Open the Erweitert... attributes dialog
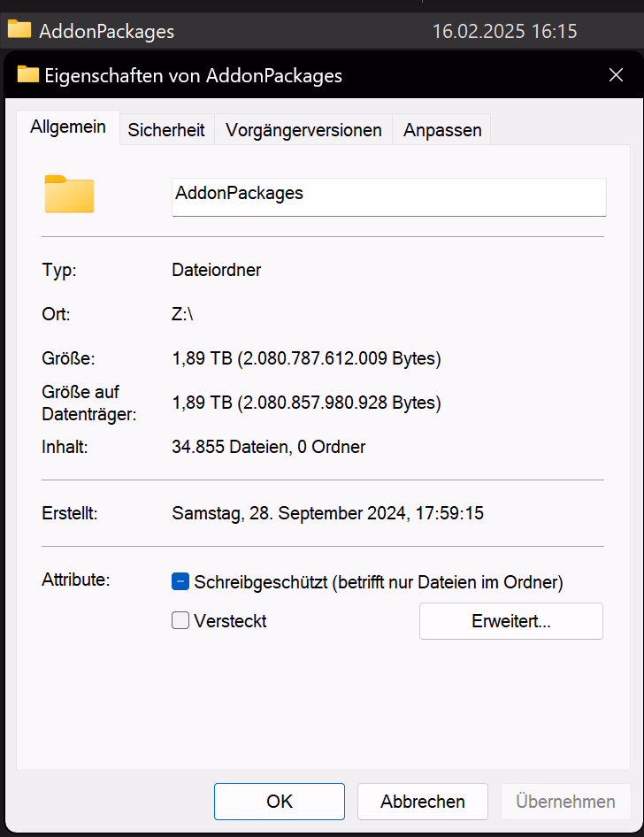The image size is (644, 837). 510,621
